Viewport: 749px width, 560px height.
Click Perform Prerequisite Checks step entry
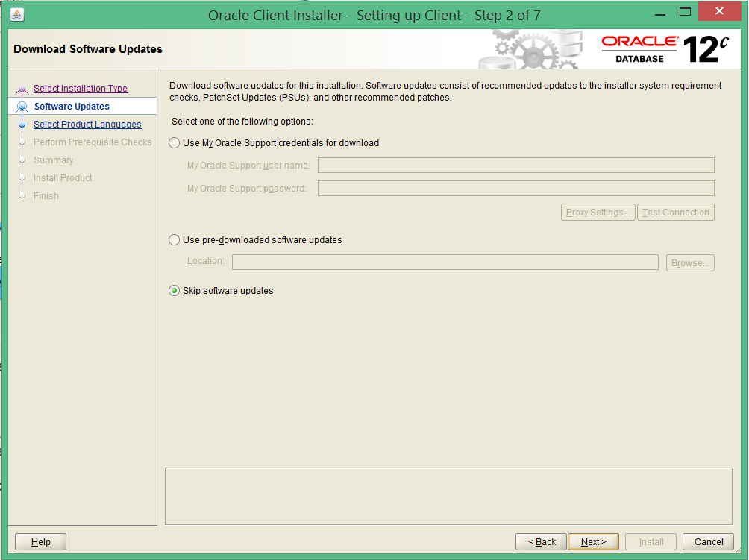pos(93,142)
